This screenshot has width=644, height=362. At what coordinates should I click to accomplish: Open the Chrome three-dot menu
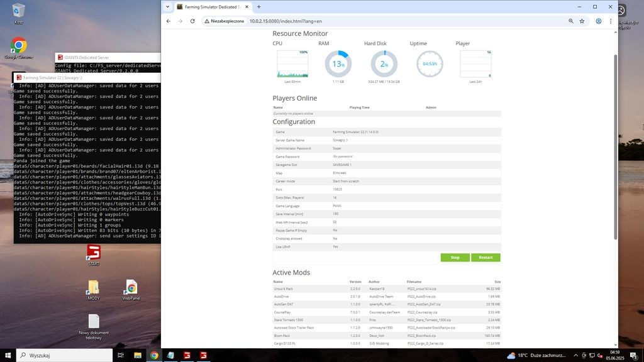pyautogui.click(x=610, y=21)
